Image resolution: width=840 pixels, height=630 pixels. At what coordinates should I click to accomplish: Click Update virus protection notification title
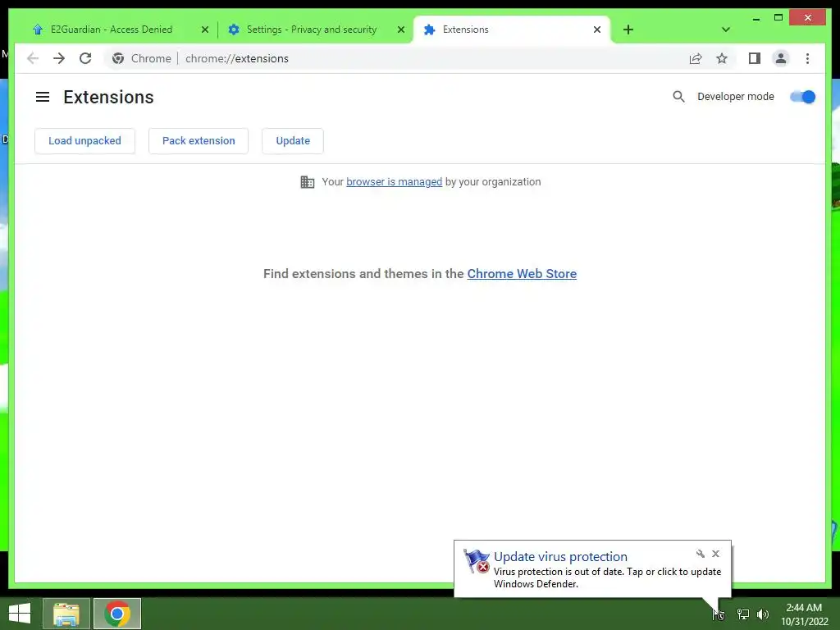(560, 557)
